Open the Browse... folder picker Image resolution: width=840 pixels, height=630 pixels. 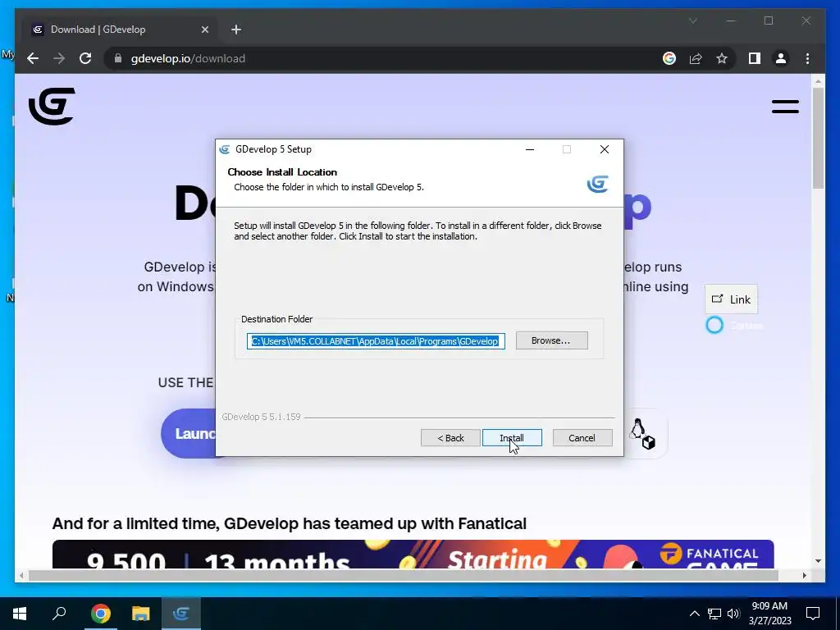[x=551, y=340]
